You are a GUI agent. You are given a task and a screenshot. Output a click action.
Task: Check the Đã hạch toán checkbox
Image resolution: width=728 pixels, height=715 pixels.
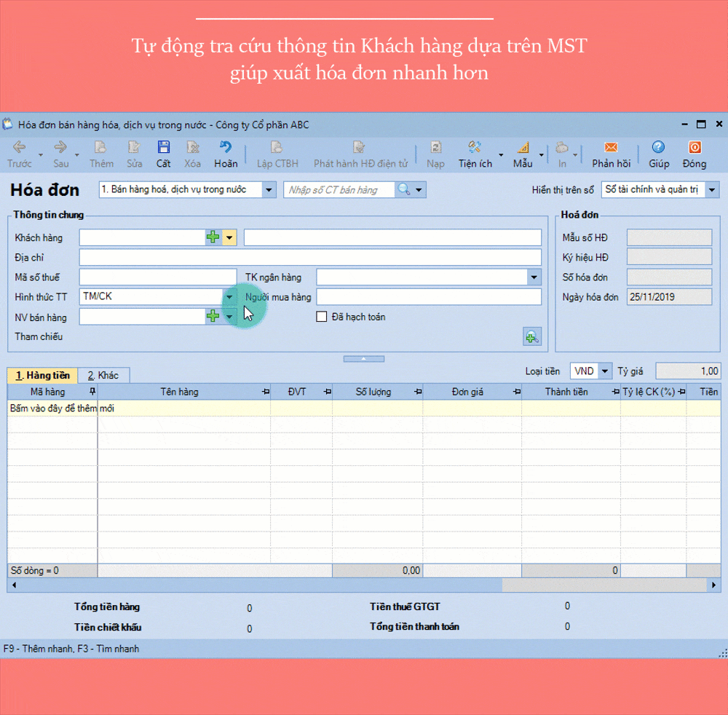click(321, 316)
